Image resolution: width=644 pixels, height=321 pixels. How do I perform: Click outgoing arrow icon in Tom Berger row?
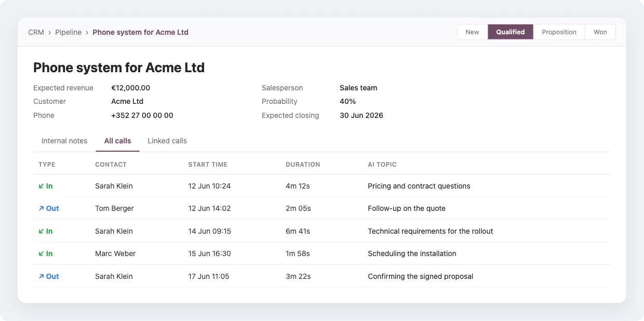(x=41, y=208)
